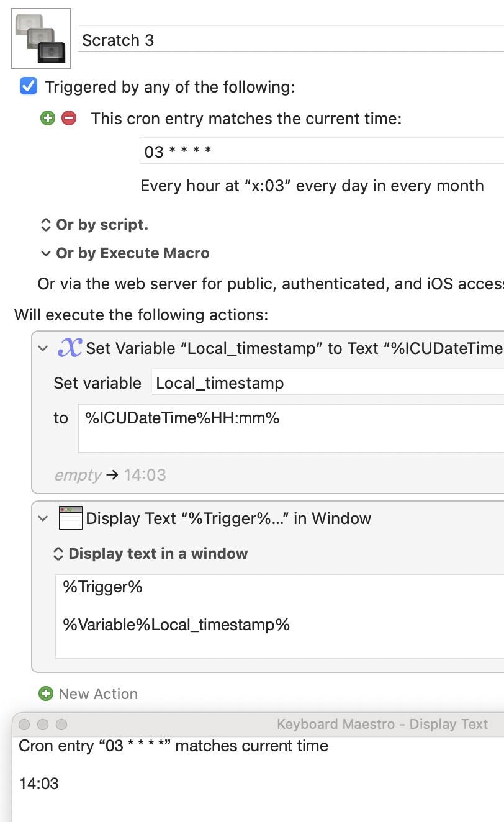Click the New Action label
The width and height of the screenshot is (504, 822).
pyautogui.click(x=98, y=693)
